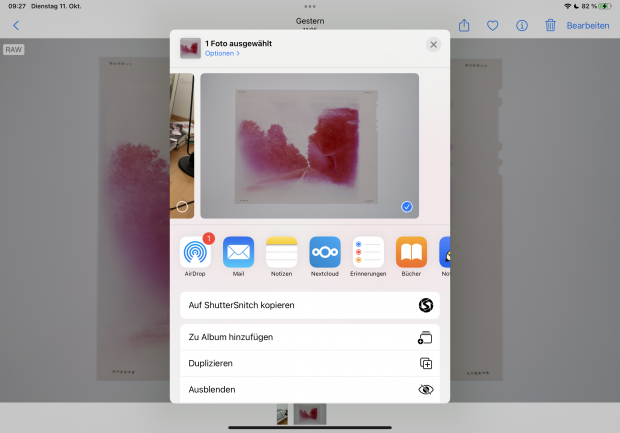
Task: Close the share sheet
Action: pyautogui.click(x=433, y=45)
